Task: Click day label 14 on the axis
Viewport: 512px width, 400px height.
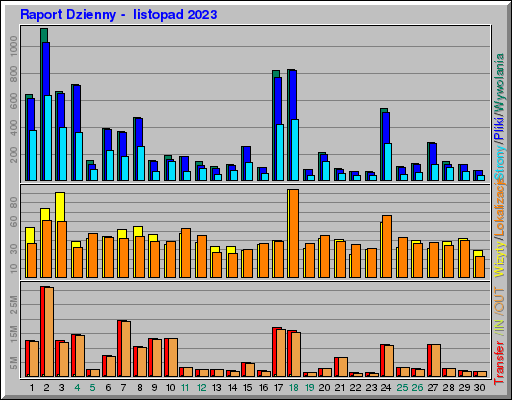Action: 232,388
